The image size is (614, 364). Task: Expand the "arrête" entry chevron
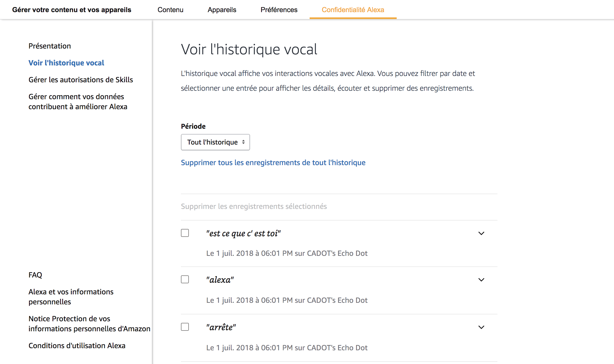(481, 327)
